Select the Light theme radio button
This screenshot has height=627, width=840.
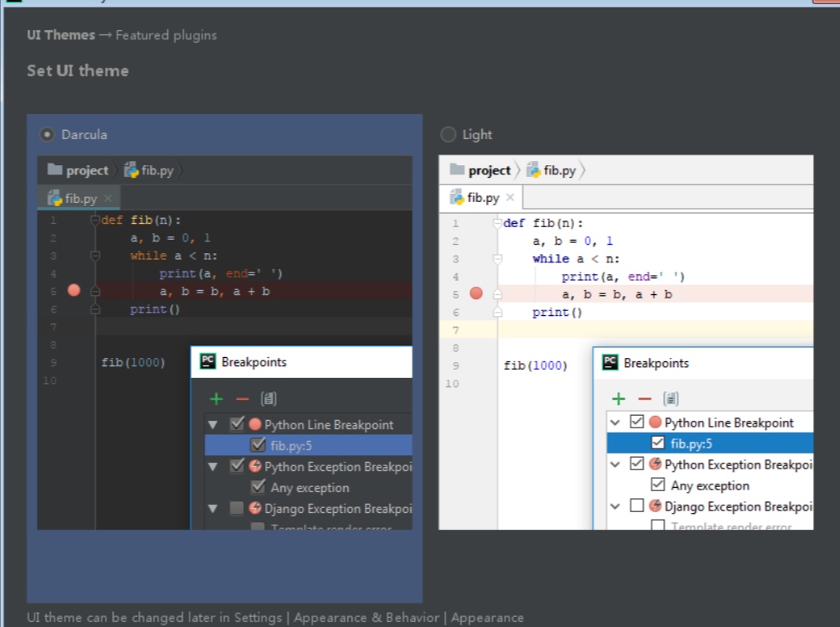coord(448,134)
